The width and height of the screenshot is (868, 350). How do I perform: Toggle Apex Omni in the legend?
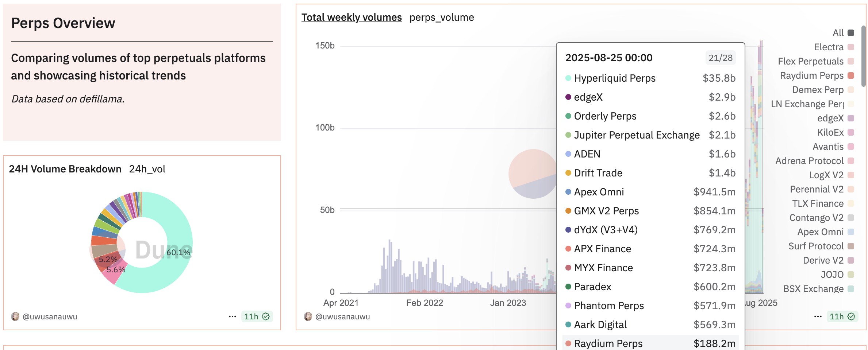click(826, 232)
